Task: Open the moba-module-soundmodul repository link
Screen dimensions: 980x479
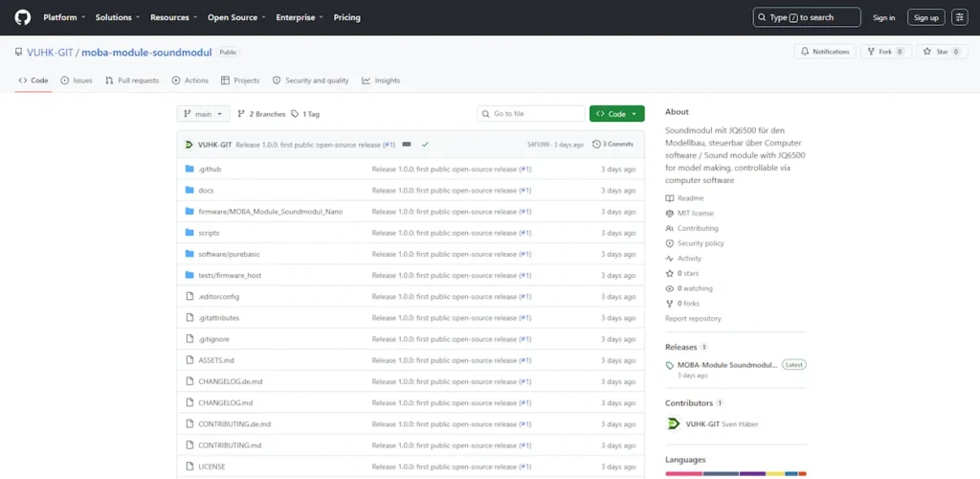Action: click(x=146, y=53)
